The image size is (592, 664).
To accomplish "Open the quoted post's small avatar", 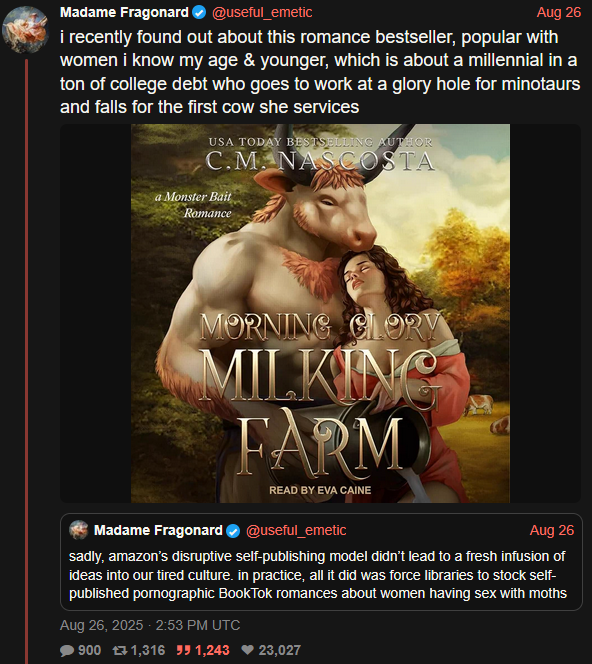I will point(79,530).
